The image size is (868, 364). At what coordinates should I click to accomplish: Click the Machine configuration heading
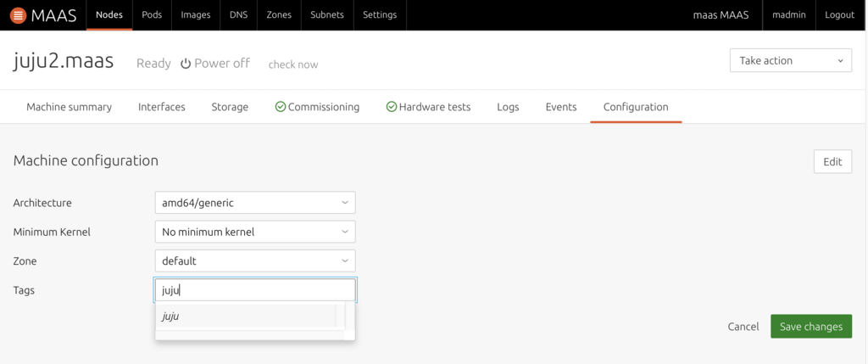(86, 160)
